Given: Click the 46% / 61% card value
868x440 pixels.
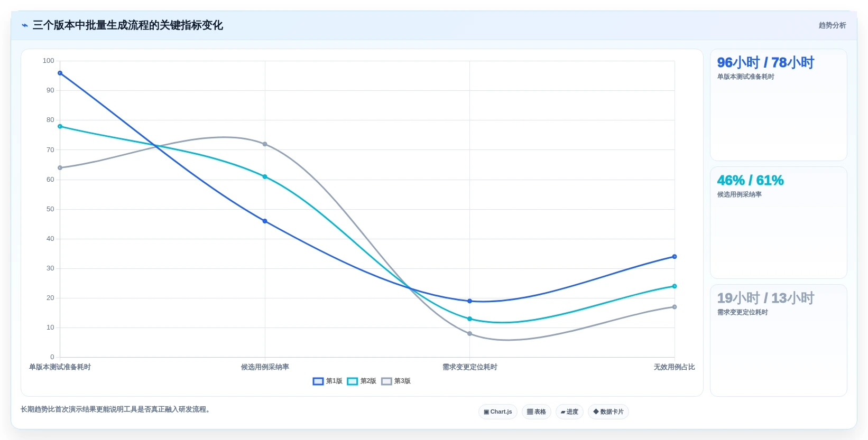Looking at the screenshot, I should (750, 181).
